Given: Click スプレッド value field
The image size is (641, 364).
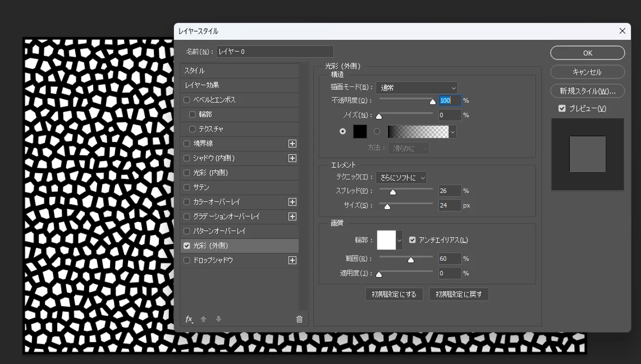Looking at the screenshot, I should pyautogui.click(x=450, y=191).
